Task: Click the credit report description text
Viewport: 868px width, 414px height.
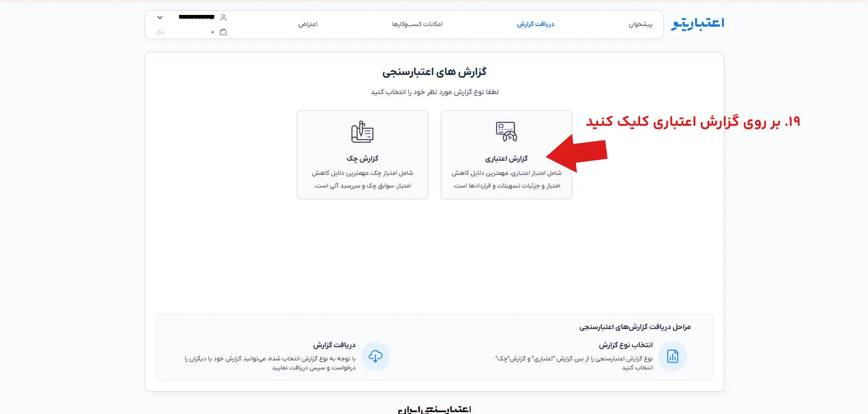Action: coord(506,179)
